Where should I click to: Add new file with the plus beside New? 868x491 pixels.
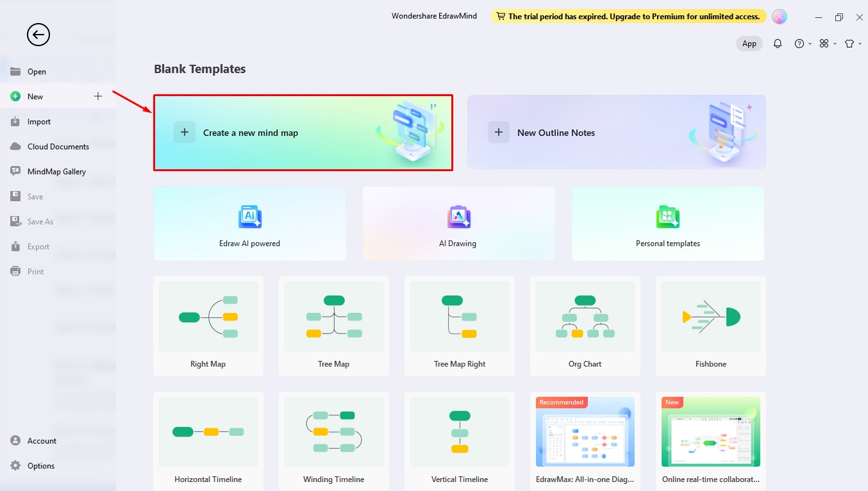click(x=98, y=96)
